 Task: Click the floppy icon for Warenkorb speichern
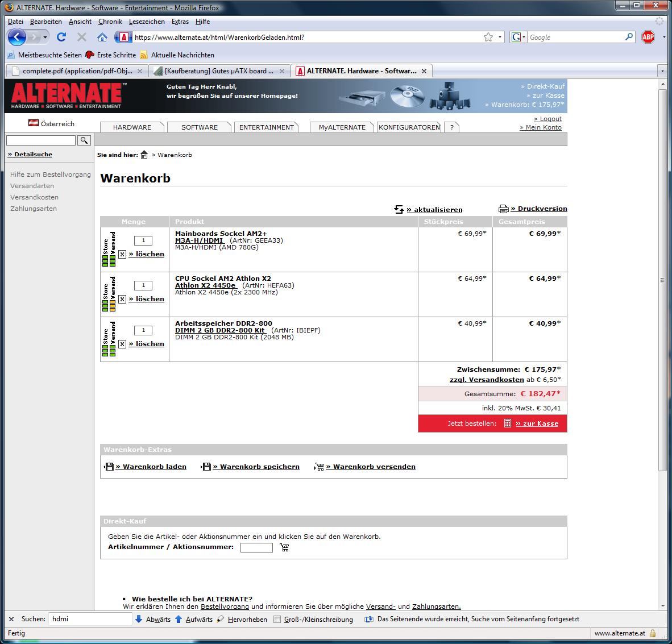(x=206, y=467)
